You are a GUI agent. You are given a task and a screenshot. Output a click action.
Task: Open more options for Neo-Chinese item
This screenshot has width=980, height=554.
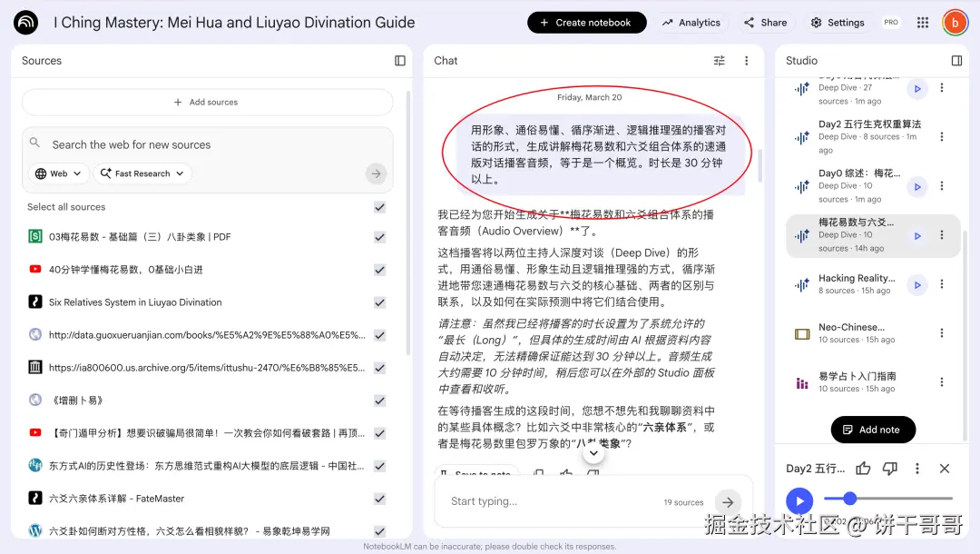(x=941, y=332)
